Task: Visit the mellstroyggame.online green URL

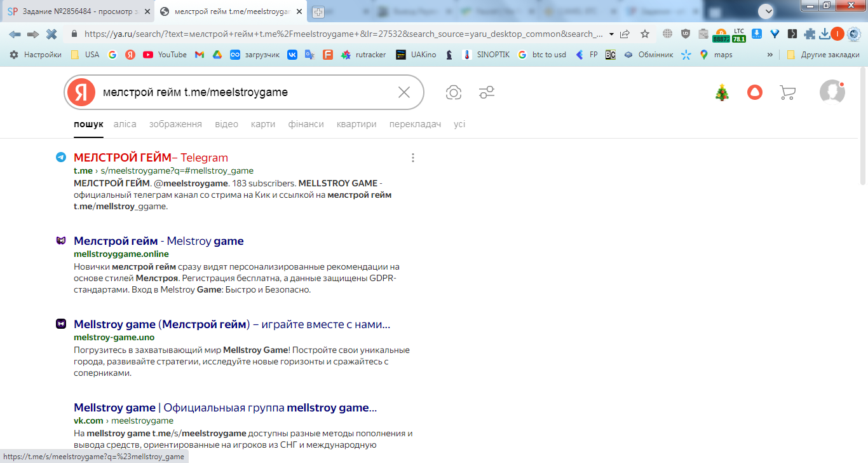Action: (x=121, y=254)
